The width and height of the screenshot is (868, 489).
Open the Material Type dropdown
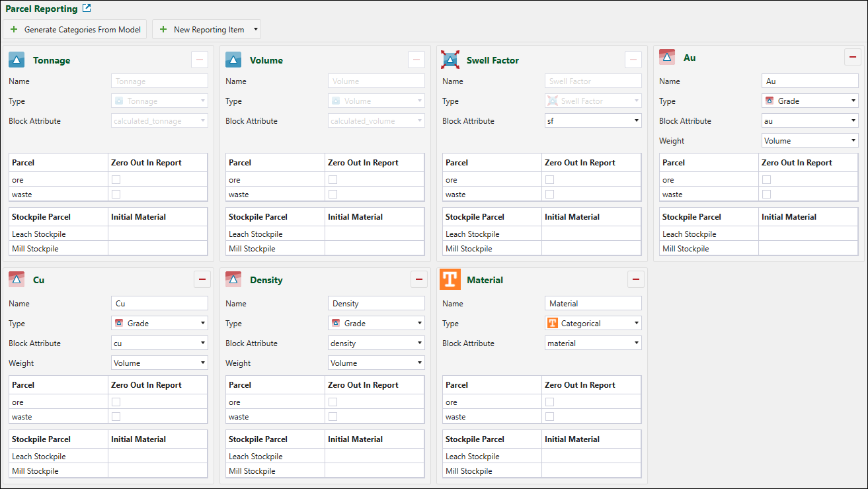(x=593, y=323)
